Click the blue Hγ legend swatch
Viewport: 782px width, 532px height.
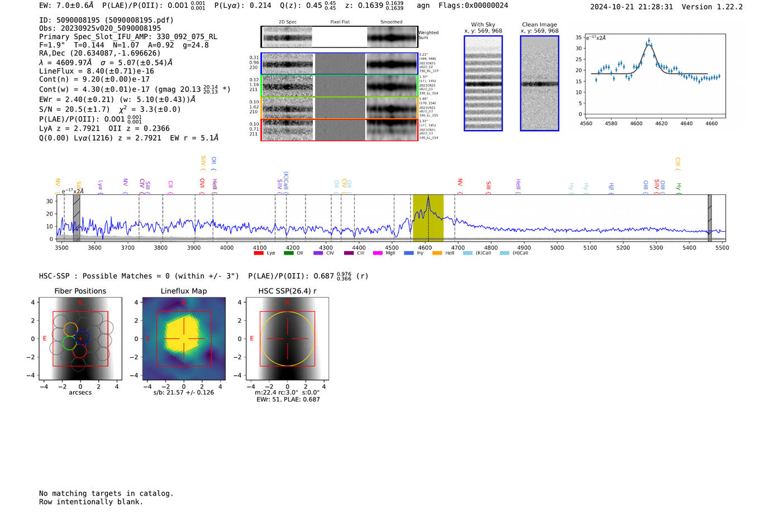coord(409,253)
